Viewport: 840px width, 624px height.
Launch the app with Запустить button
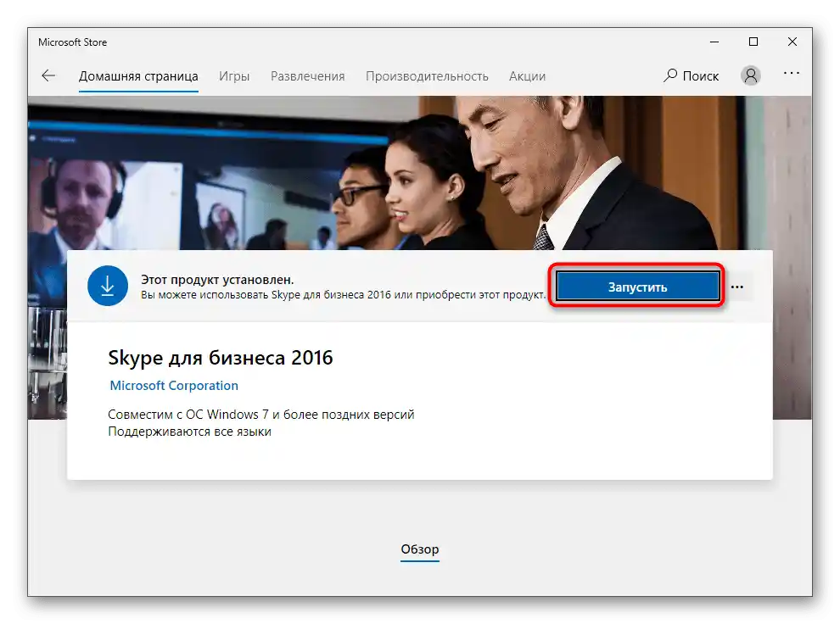click(637, 287)
